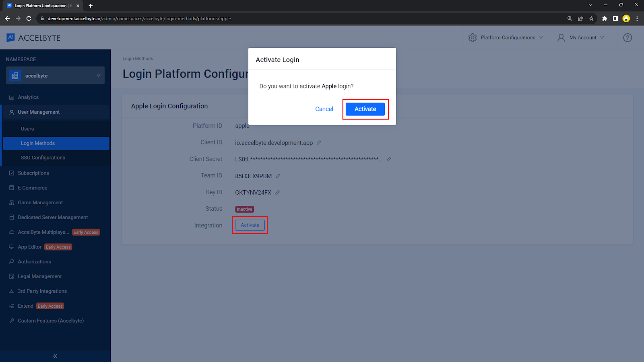Image resolution: width=644 pixels, height=362 pixels.
Task: Open the help question mark icon
Action: [627, 37]
